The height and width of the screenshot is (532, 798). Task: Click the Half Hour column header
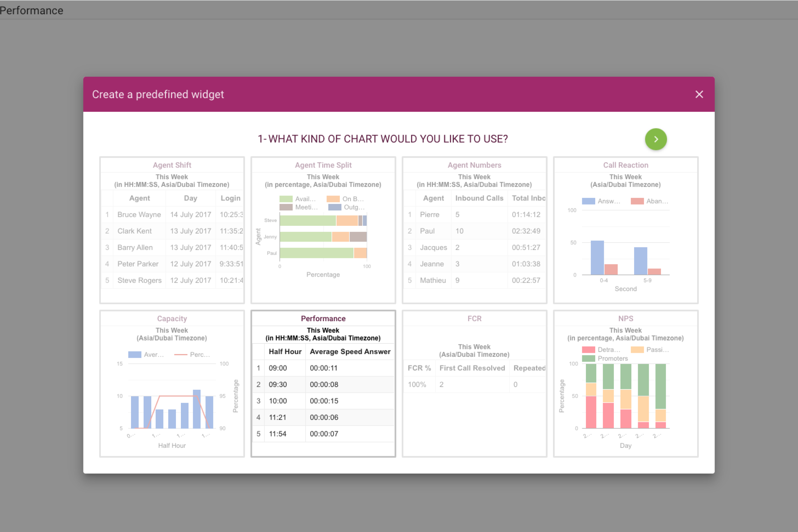[285, 351]
